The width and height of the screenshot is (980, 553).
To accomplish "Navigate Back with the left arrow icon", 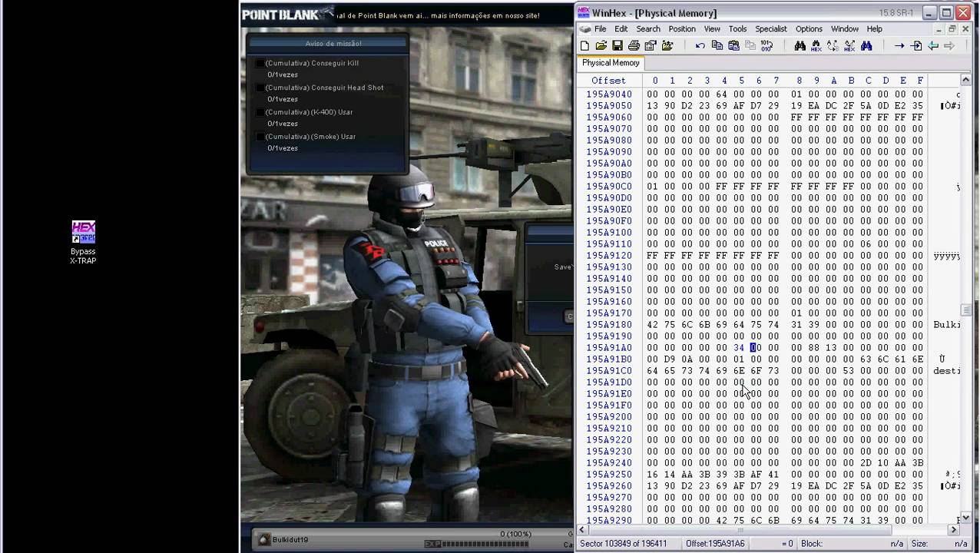I will 933,46.
